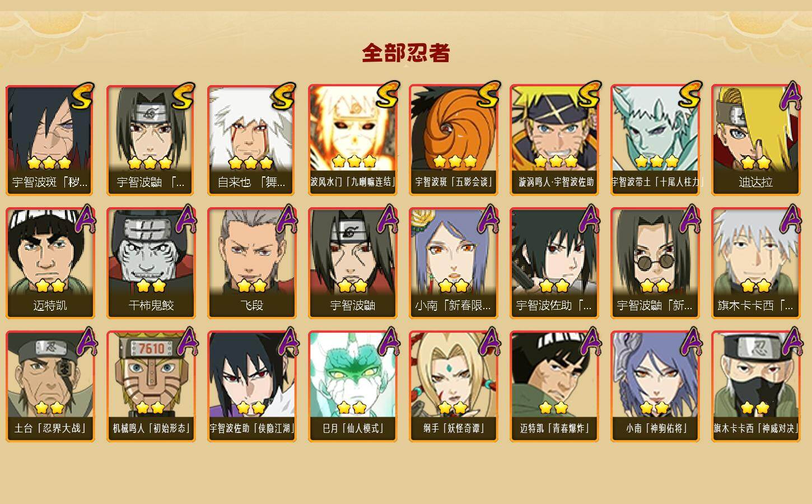The height and width of the screenshot is (504, 812).
Task: Choose the 宇智波佐助「侠隐江湖」 card
Action: [x=252, y=386]
